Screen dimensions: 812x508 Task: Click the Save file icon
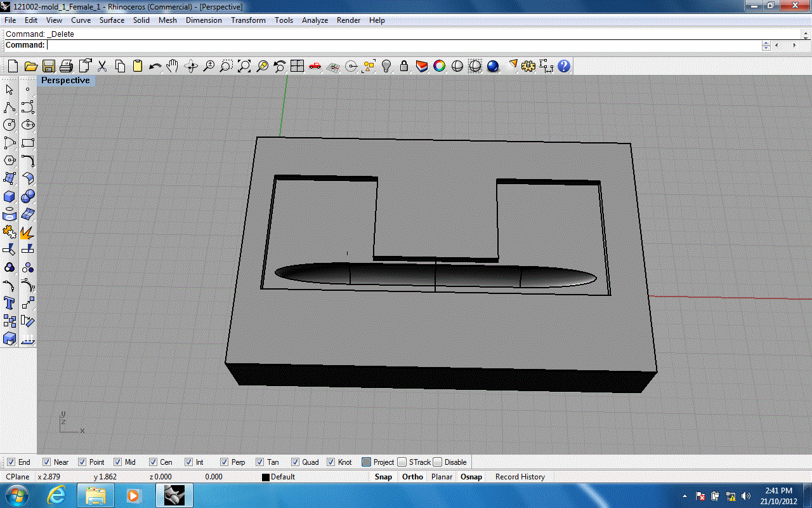[48, 66]
